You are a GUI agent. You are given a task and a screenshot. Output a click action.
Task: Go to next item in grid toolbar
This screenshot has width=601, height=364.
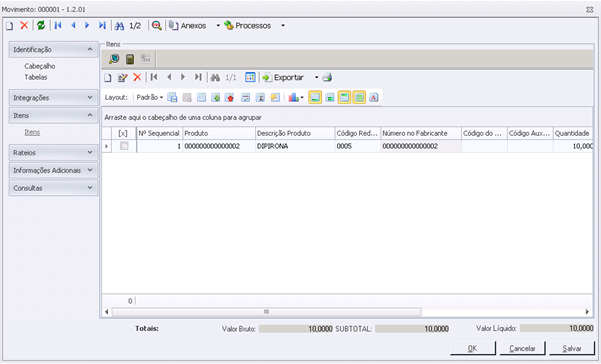click(183, 77)
